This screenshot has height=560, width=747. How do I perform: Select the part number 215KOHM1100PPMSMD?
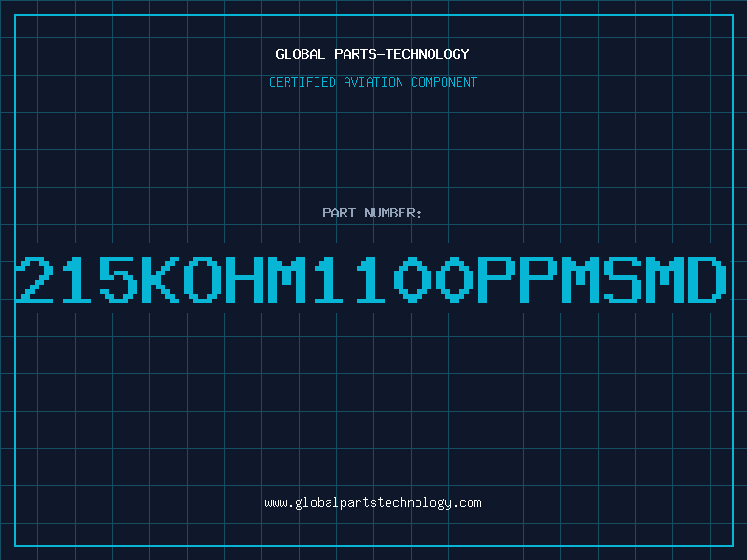pyautogui.click(x=371, y=279)
